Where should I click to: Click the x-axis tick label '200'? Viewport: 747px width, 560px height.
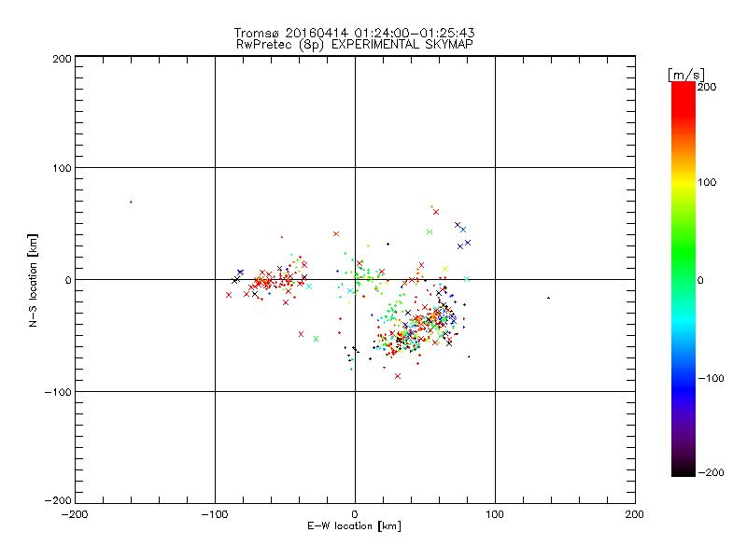click(635, 514)
